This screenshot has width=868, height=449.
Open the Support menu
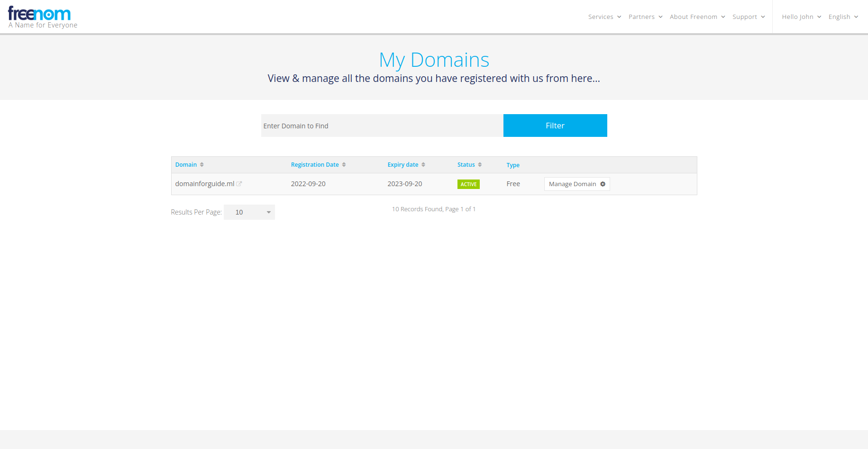coord(749,17)
